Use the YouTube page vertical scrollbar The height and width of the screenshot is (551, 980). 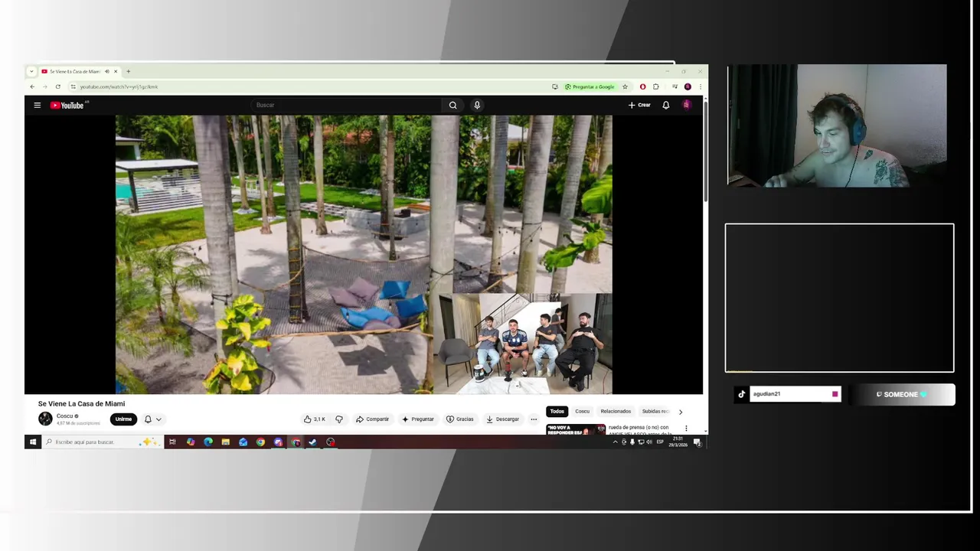point(705,153)
